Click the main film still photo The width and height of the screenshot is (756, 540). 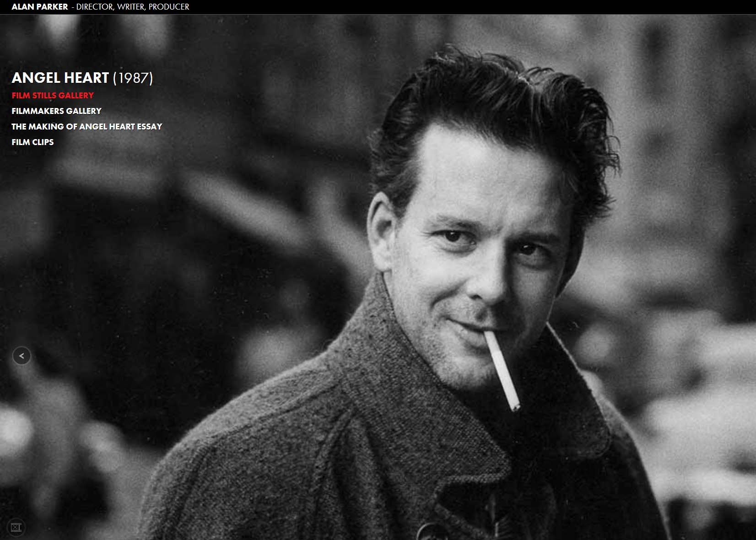pyautogui.click(x=378, y=277)
